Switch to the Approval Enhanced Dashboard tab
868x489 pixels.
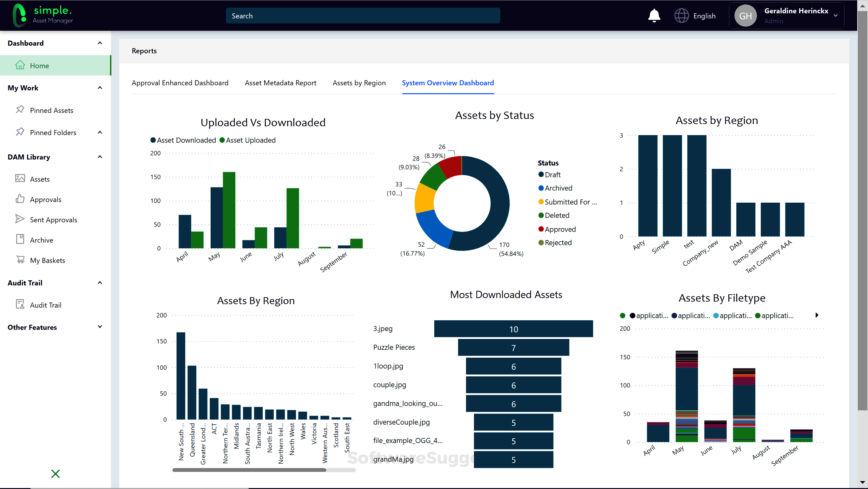[180, 83]
